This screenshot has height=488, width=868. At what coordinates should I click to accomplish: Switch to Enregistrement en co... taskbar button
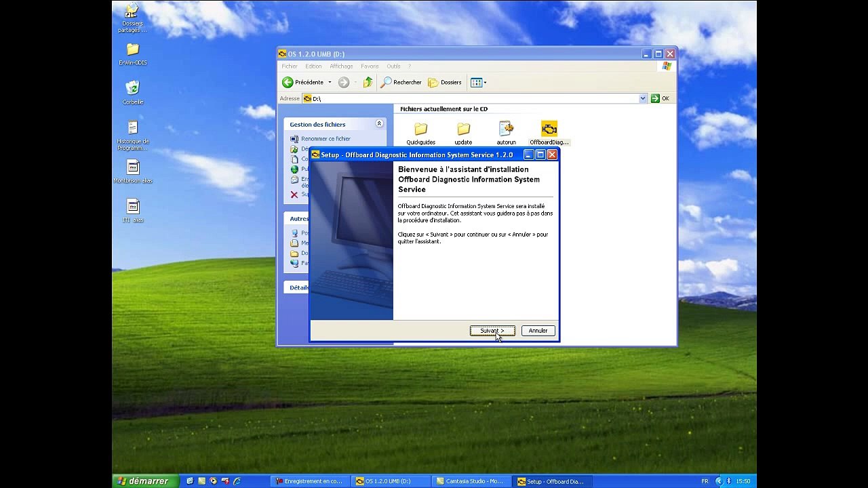310,481
